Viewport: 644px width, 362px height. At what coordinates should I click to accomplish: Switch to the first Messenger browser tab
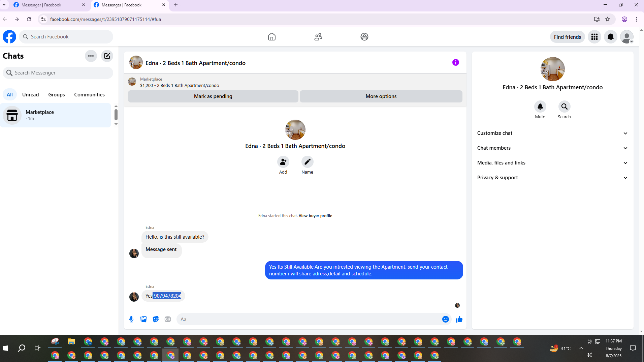coord(49,5)
